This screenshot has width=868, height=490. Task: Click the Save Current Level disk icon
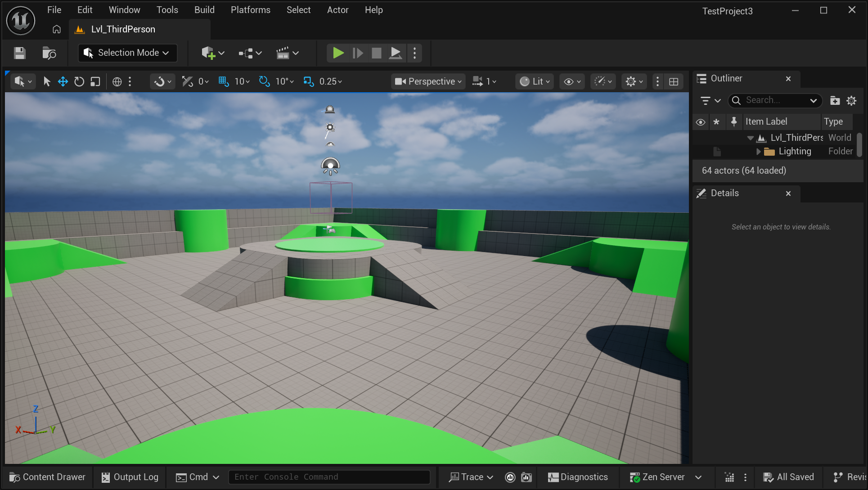19,53
